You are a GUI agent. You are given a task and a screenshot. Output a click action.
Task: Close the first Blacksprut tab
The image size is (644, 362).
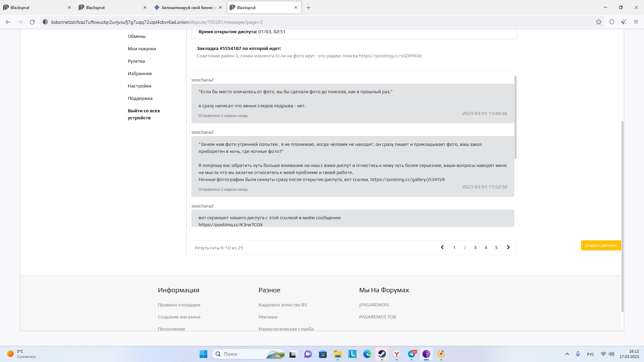[x=69, y=7]
